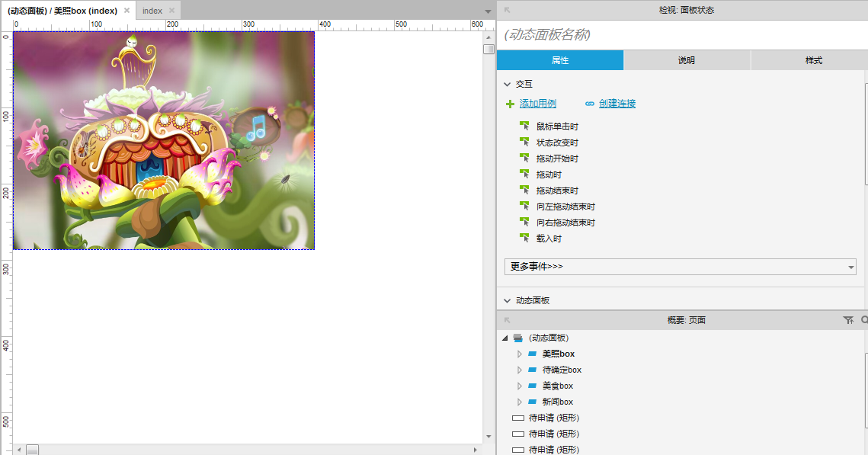Click the pin icon in the 概要 panel header

[x=507, y=320]
